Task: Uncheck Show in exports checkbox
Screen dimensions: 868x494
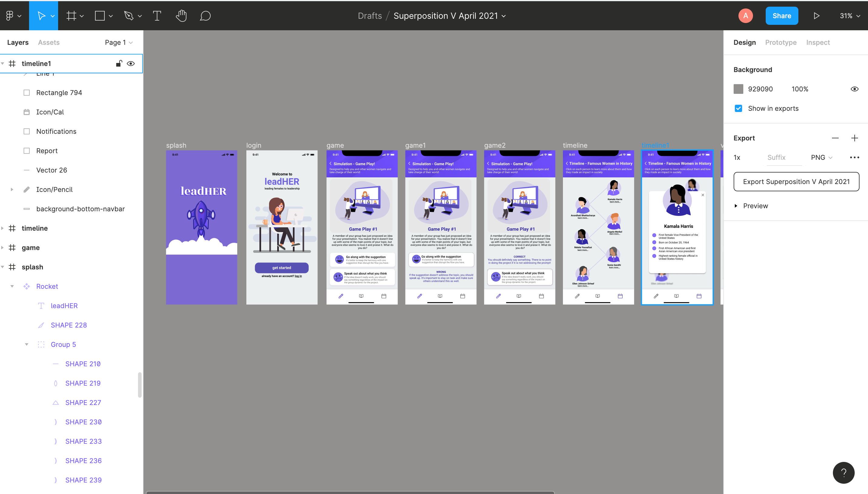Action: (x=738, y=108)
